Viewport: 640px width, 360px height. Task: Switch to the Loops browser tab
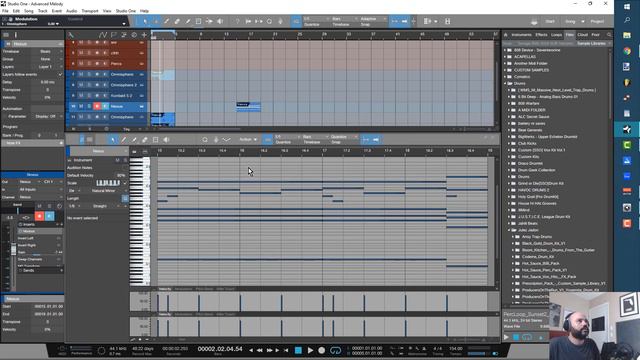pos(556,35)
